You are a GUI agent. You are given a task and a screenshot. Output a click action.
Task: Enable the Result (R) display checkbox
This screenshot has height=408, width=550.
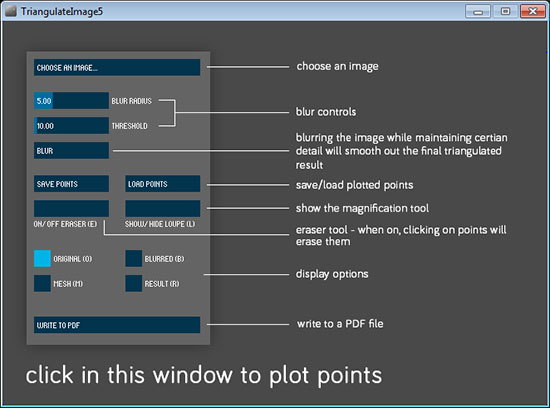tap(134, 283)
